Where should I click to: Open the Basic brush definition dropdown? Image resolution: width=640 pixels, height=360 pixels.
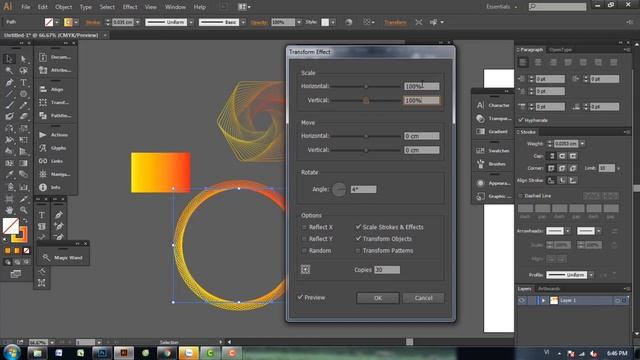click(x=243, y=22)
